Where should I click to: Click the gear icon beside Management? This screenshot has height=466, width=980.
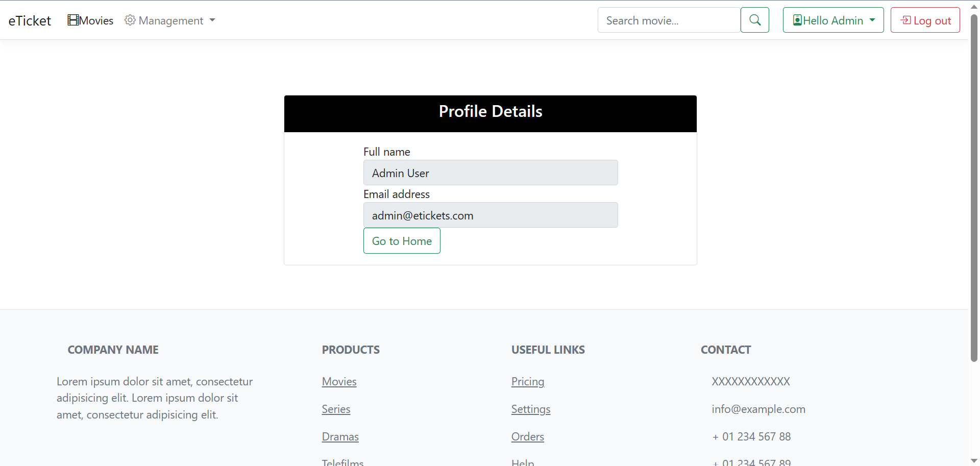click(130, 20)
